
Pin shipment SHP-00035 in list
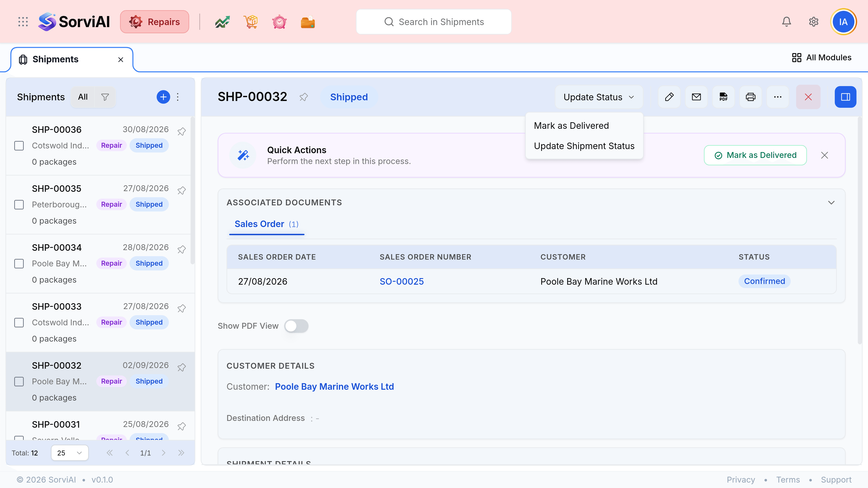[x=182, y=190]
